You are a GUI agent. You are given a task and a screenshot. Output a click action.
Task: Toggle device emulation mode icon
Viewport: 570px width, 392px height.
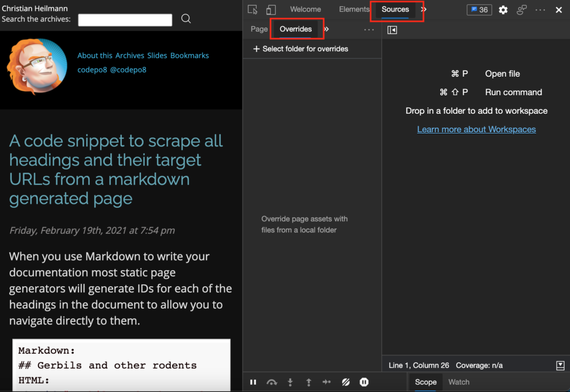[271, 9]
